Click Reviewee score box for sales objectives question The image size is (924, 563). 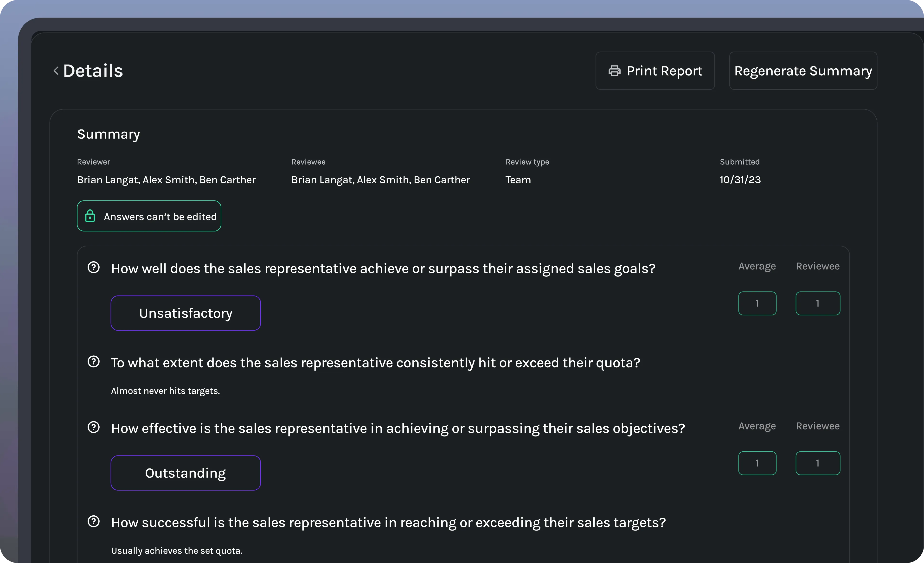coord(817,463)
